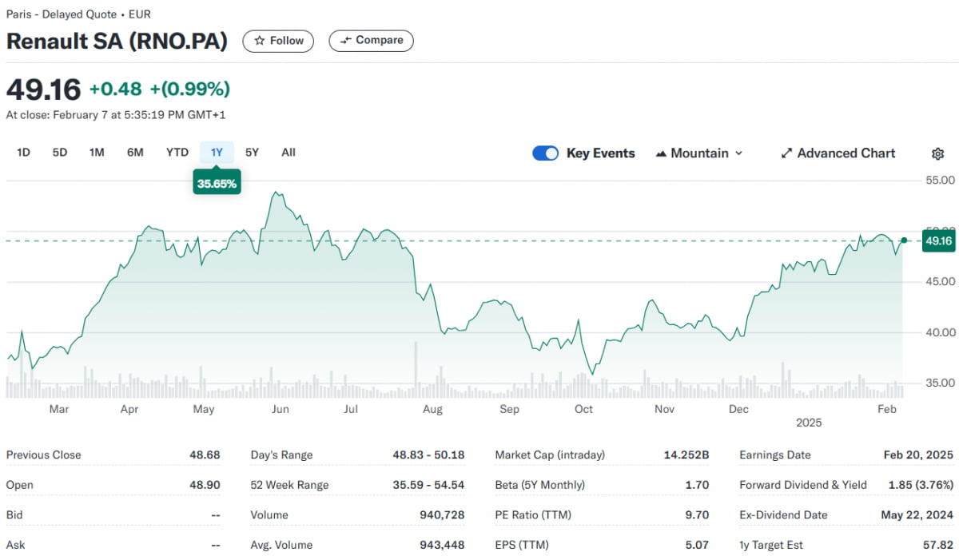Open chart settings gear icon
The height and width of the screenshot is (560, 959).
tap(938, 153)
